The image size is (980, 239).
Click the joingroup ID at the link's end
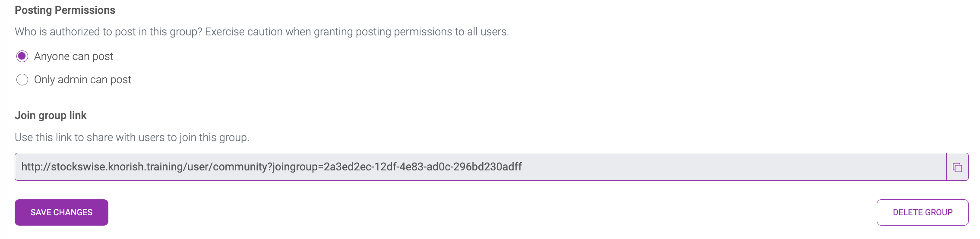click(423, 167)
